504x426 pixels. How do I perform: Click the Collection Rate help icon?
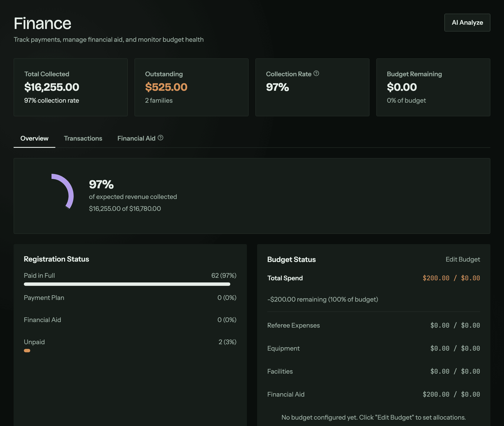tap(316, 73)
